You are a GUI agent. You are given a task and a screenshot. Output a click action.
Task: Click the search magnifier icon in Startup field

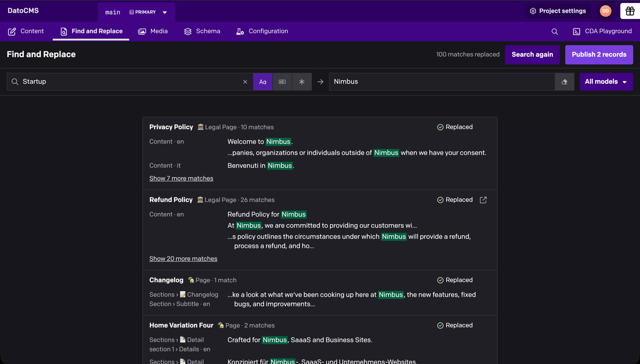click(x=15, y=82)
